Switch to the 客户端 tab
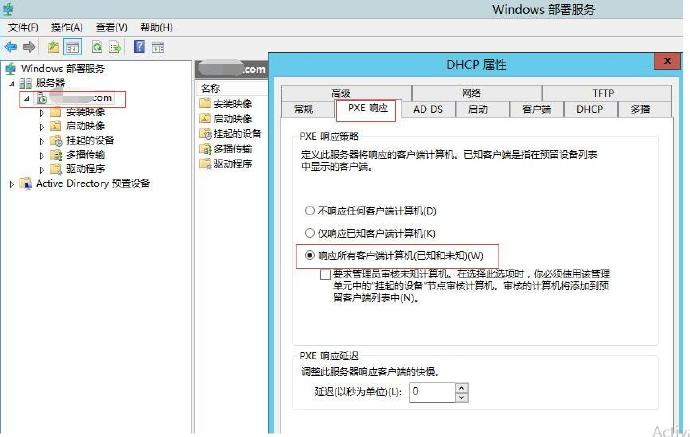The width and height of the screenshot is (690, 437). (536, 109)
